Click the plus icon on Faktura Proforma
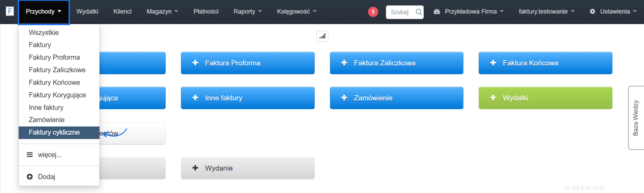This screenshot has height=193, width=644. click(195, 63)
